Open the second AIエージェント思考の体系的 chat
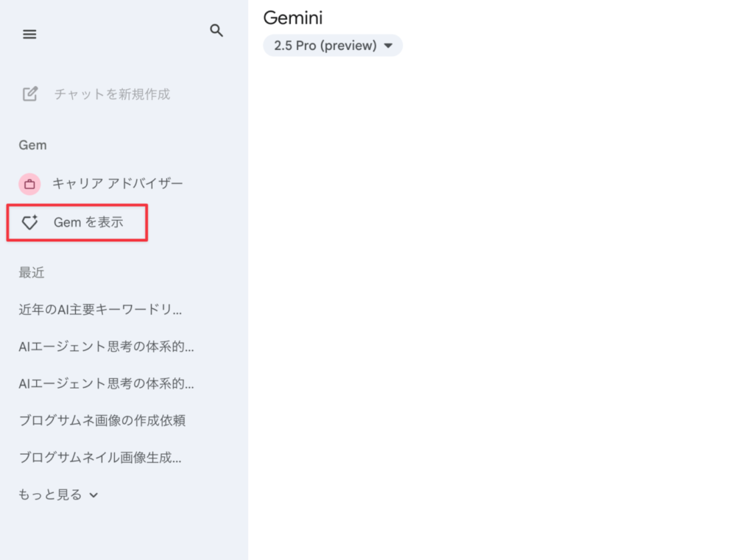 [x=106, y=383]
